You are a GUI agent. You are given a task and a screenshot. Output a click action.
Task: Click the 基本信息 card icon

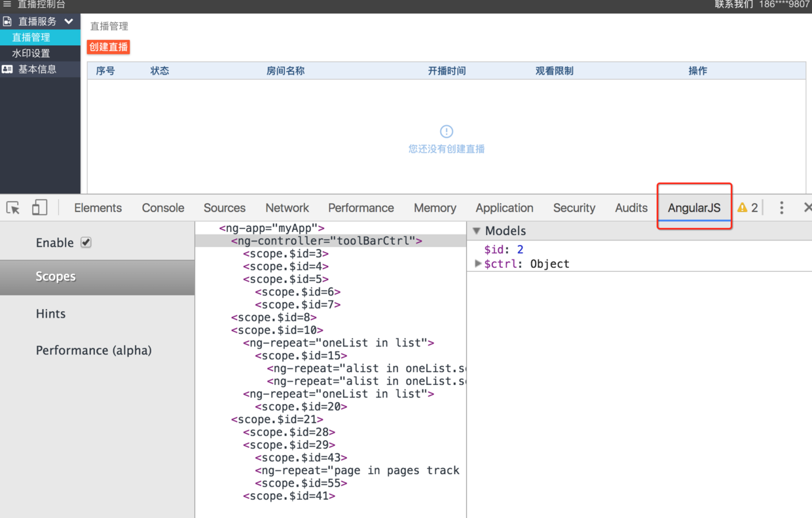click(x=7, y=69)
